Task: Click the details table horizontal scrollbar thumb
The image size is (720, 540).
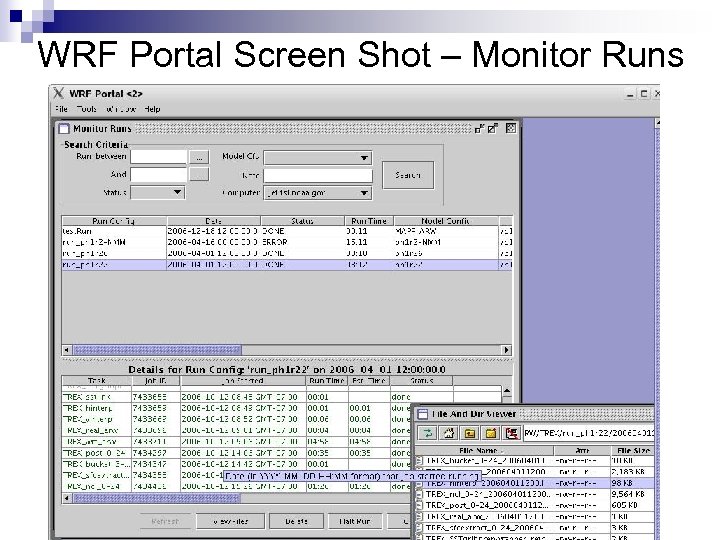Action: [157, 498]
